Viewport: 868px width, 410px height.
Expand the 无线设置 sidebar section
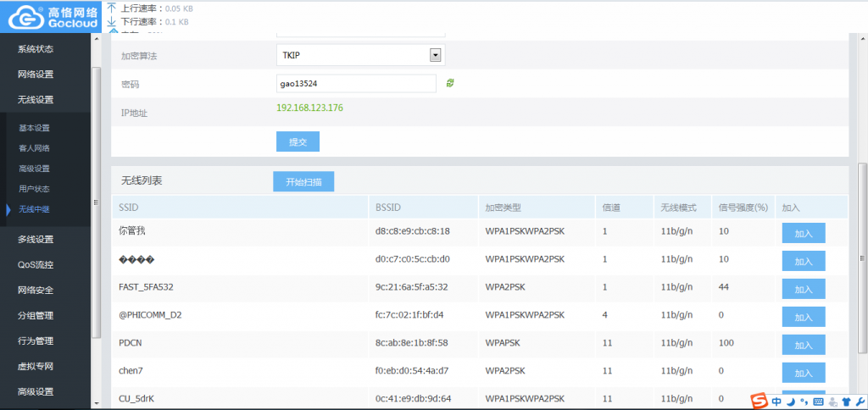tap(36, 100)
